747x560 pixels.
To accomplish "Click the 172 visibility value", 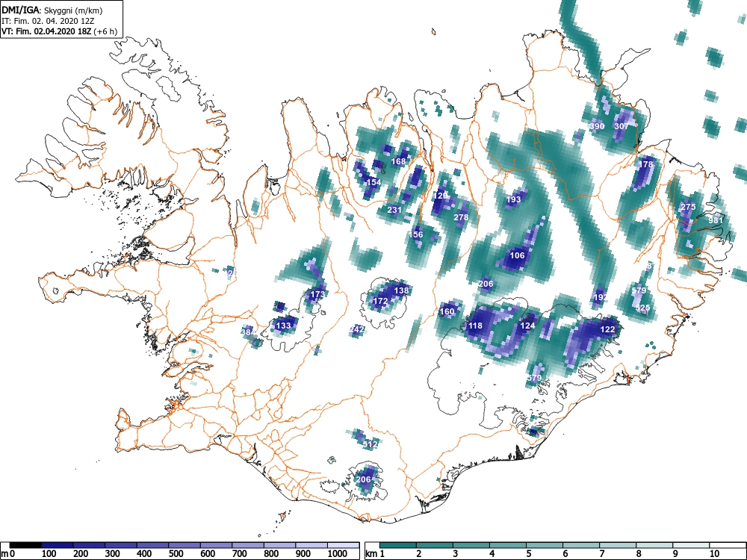I will tap(380, 301).
